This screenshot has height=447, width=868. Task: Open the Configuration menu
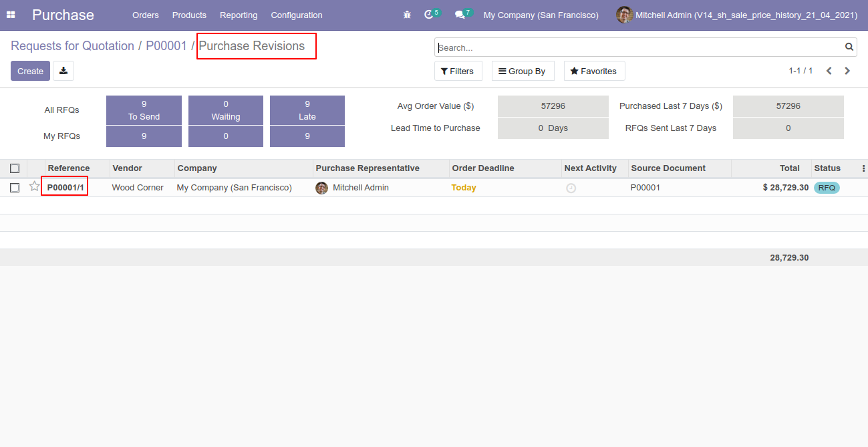click(297, 15)
